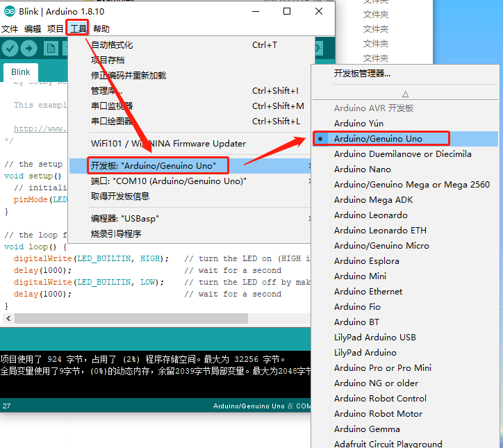Select Arduino Ethernet board
This screenshot has height=448, width=503.
tap(406, 292)
